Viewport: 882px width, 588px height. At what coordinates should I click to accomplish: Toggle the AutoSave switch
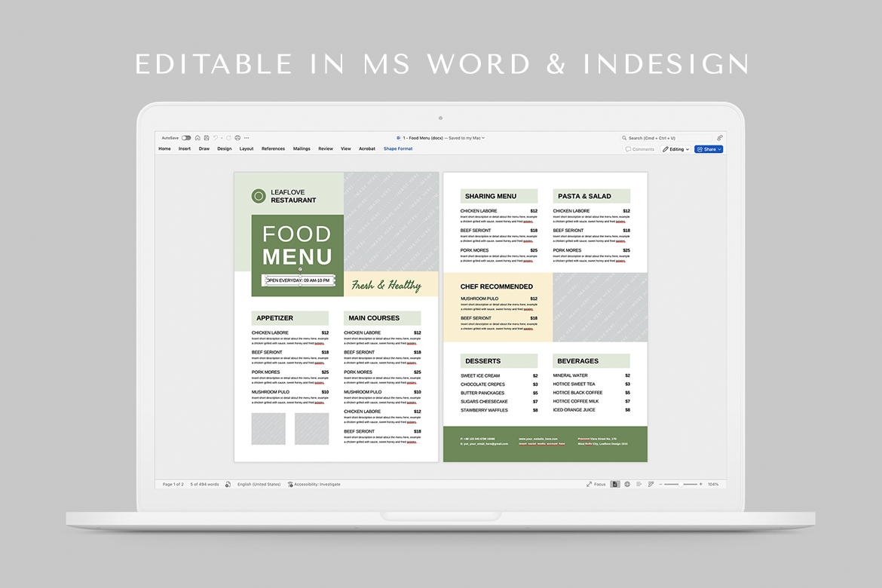click(x=186, y=138)
